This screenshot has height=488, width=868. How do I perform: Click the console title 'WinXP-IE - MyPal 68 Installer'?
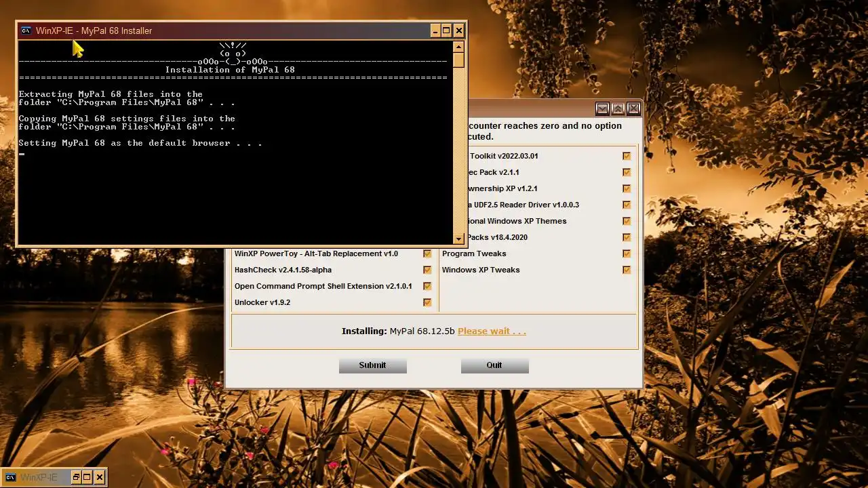(x=94, y=30)
